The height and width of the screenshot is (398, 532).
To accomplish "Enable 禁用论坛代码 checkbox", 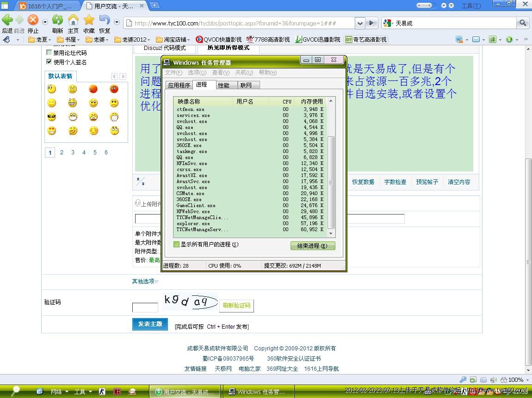I will tap(49, 53).
